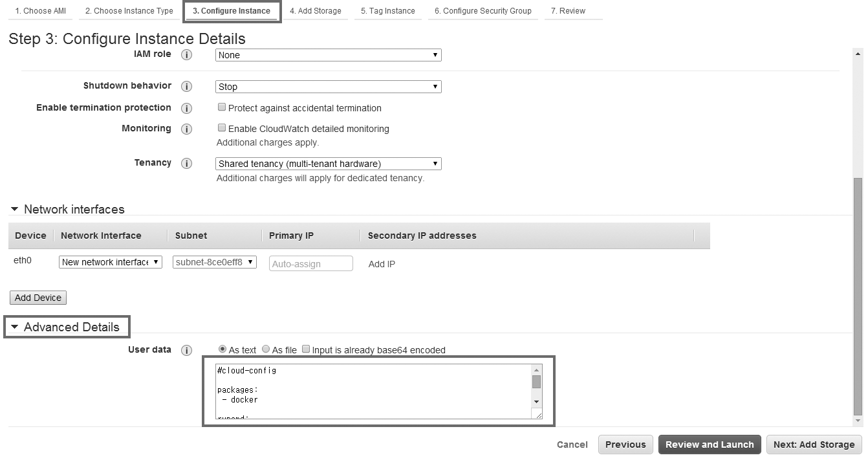Click the Primary IP Auto-assign field
Screen dimensions: 868x462
(x=310, y=263)
